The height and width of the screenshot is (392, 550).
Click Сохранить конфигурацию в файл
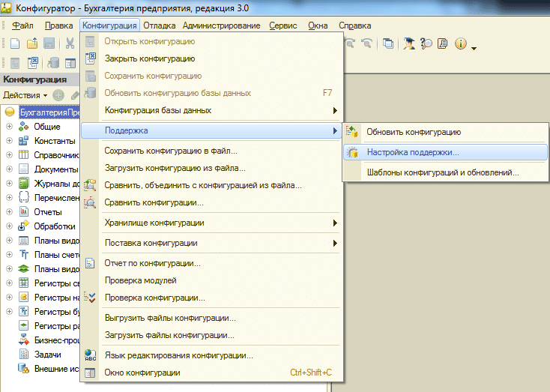pyautogui.click(x=175, y=151)
